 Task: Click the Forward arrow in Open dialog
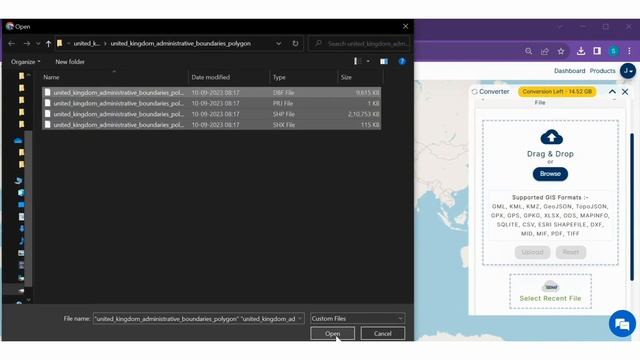[27, 44]
